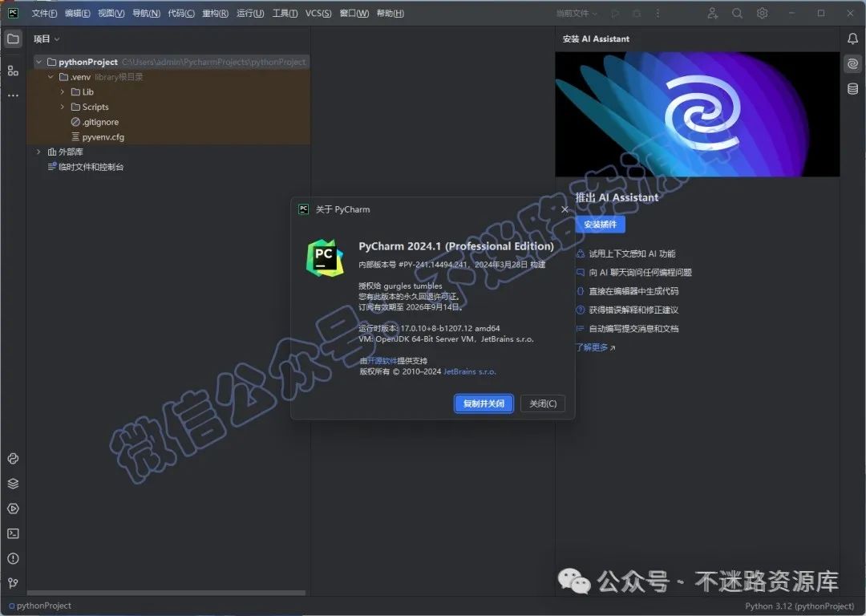Viewport: 866px width, 616px height.
Task: Click the 复制并关闭 button
Action: point(484,404)
